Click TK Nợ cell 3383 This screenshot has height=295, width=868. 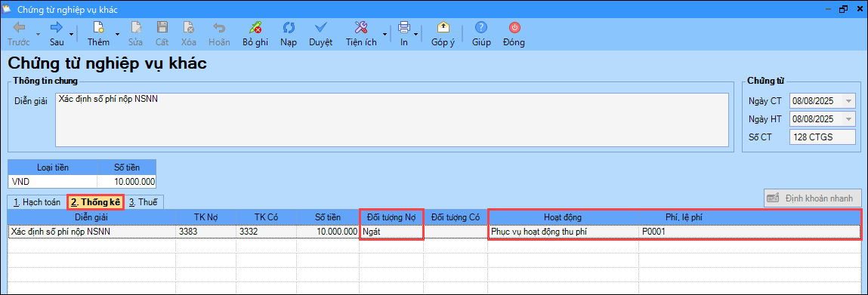[x=205, y=232]
